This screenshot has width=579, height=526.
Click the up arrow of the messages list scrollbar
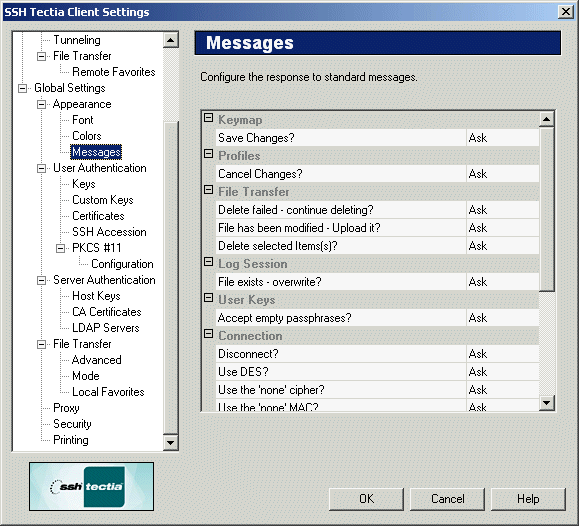pos(547,119)
